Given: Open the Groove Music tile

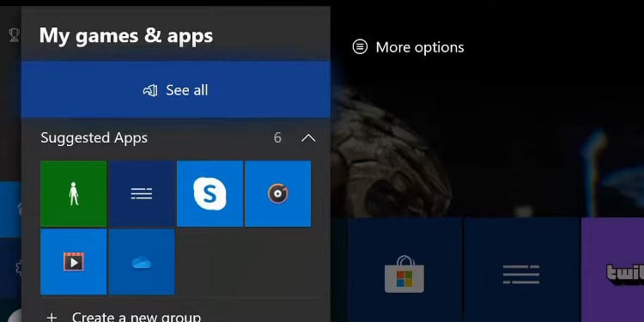Looking at the screenshot, I should tap(278, 193).
